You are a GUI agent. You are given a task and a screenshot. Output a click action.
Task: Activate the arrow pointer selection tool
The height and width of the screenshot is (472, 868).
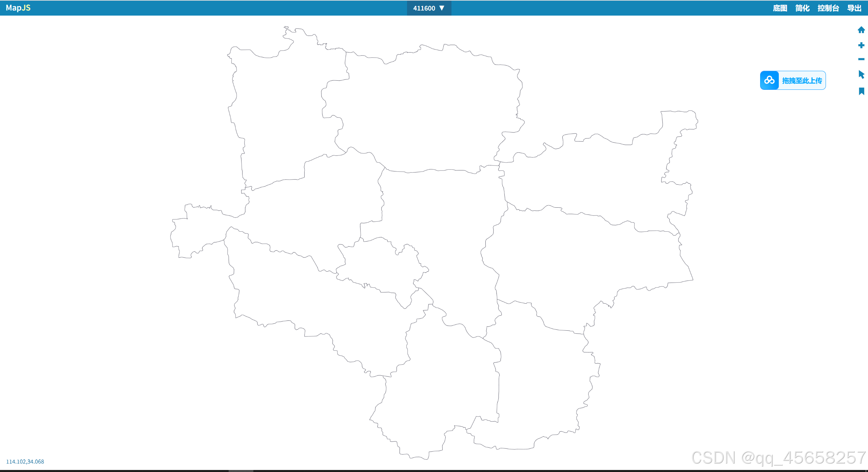pos(861,75)
